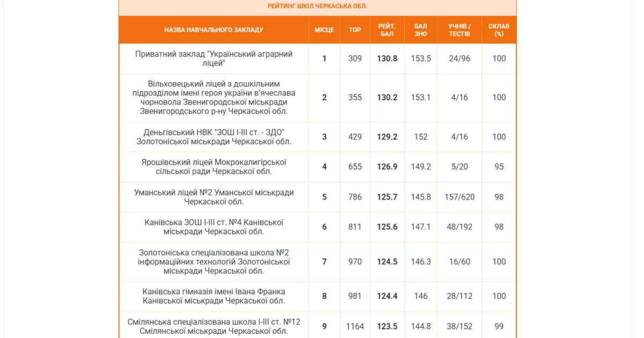Click ЗНО score 145.8
This screenshot has height=338, width=644.
[x=421, y=197]
